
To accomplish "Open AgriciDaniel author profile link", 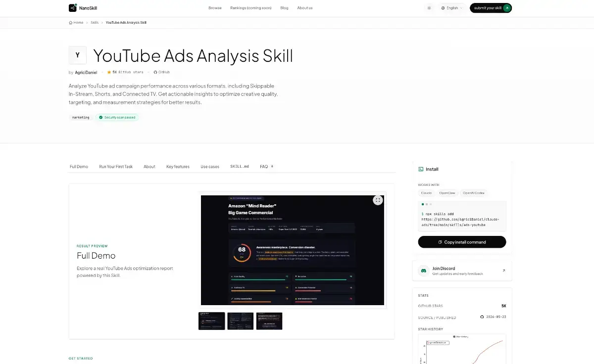I will click(86, 72).
